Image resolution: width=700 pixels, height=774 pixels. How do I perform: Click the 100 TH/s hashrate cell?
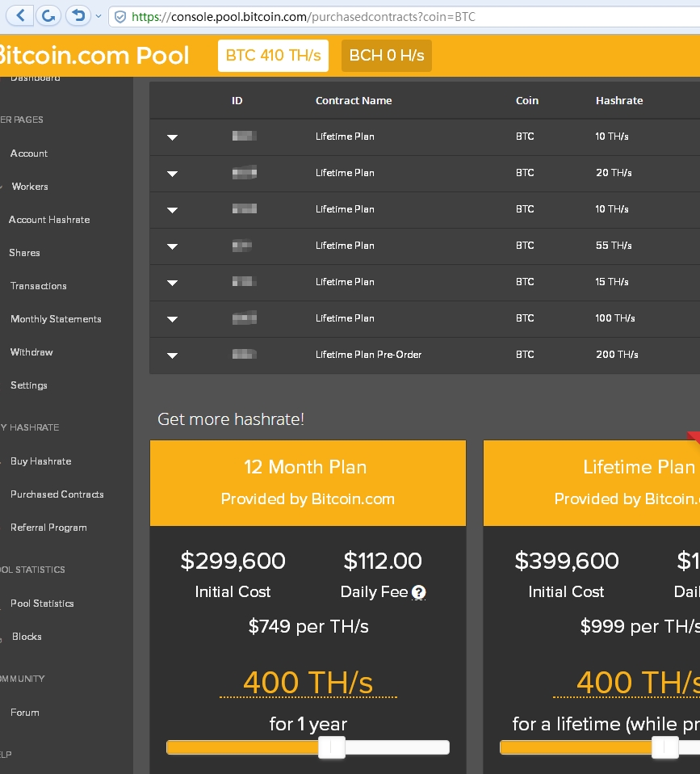pos(614,318)
